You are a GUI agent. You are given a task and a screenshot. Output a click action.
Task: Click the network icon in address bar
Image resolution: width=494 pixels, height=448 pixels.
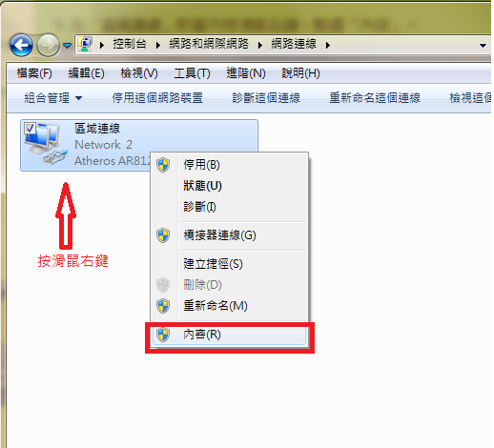(x=85, y=44)
